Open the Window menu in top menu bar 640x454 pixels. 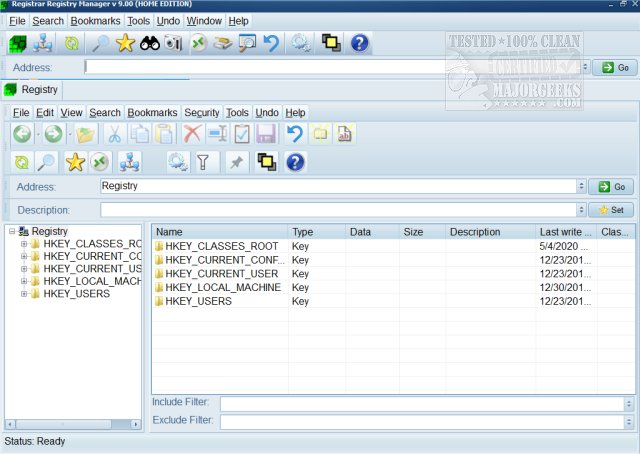tap(204, 20)
